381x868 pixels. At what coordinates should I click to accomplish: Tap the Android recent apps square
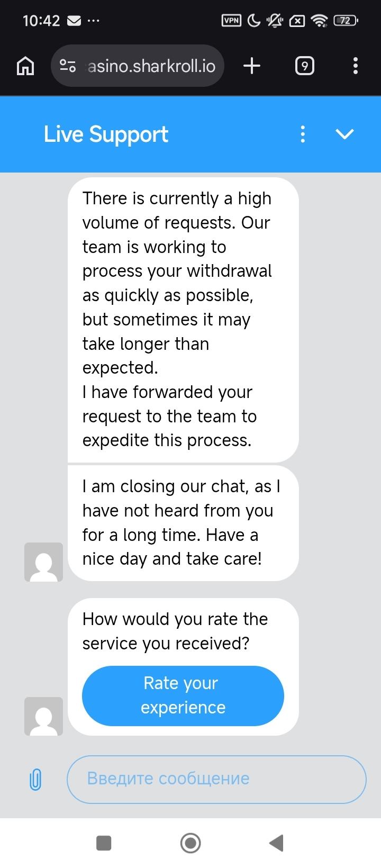[104, 843]
